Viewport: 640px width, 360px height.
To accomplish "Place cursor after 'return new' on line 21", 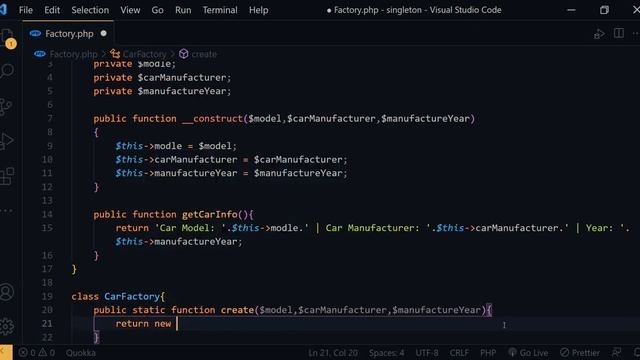I will coord(177,324).
